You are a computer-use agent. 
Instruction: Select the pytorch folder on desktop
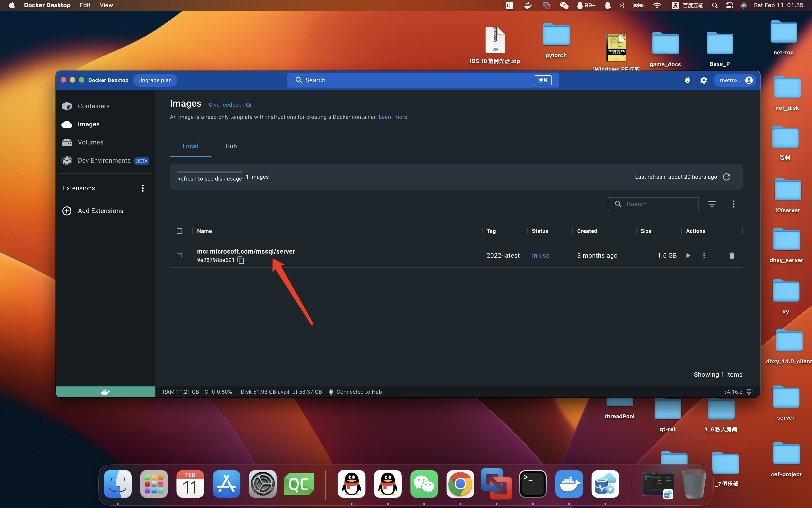point(556,40)
